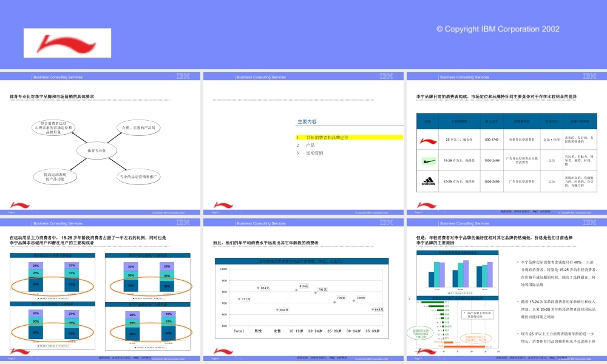This screenshot has height=364, width=607.
Task: Click the Li-Ning footer logo on the agenda slide
Action: point(223,205)
